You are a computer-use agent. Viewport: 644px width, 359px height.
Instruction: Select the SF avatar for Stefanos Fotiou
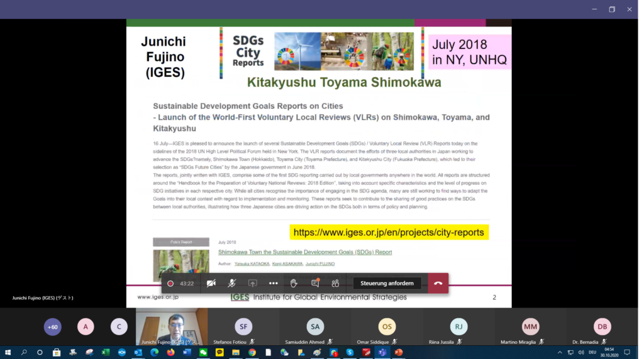[x=243, y=326]
